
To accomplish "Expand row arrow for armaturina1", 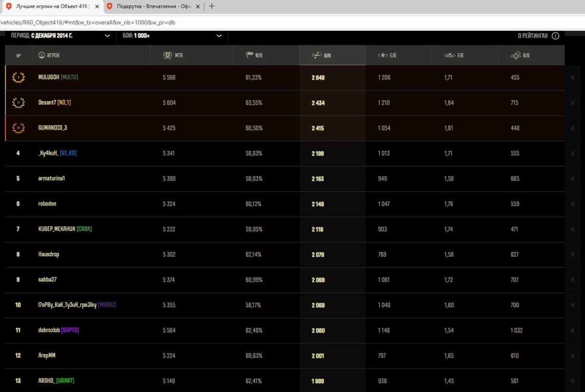I will [573, 179].
